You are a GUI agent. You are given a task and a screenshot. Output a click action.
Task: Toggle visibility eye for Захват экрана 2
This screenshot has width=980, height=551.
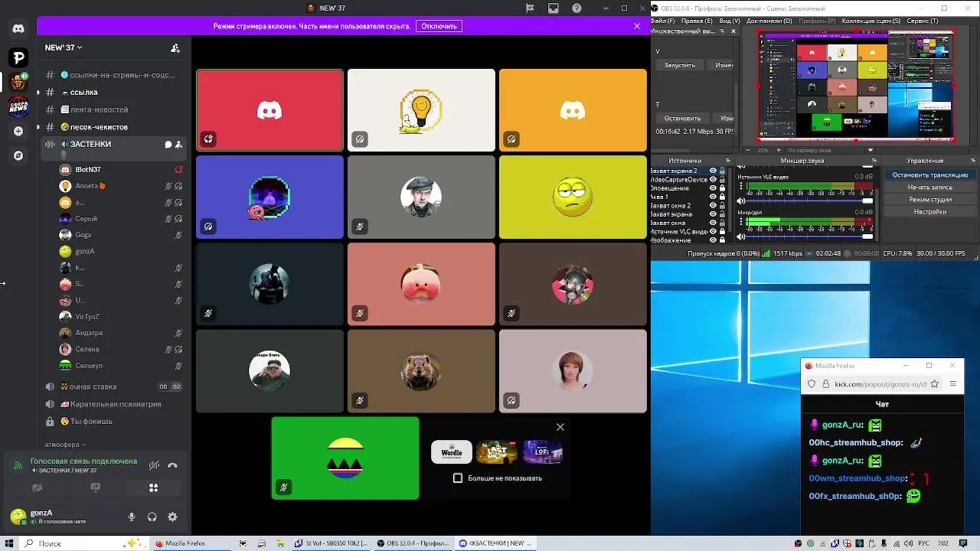click(x=713, y=171)
